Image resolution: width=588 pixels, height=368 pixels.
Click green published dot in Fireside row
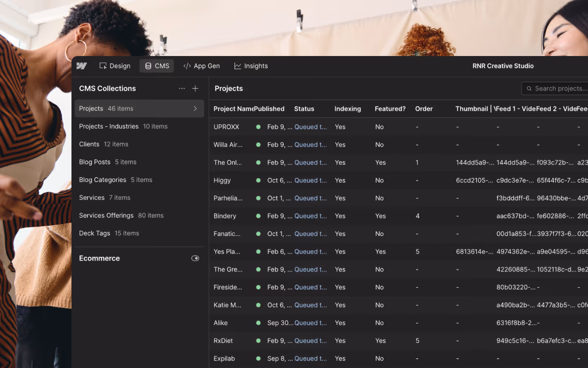(x=258, y=287)
